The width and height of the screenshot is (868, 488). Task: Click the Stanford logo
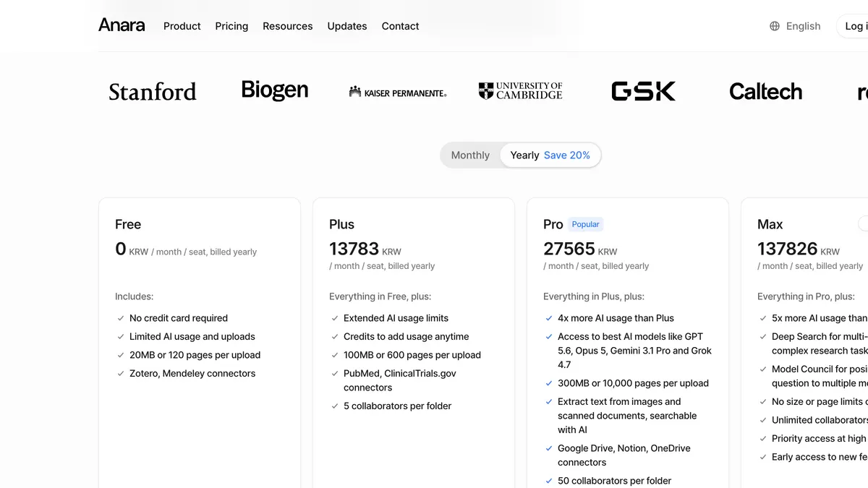tap(153, 92)
